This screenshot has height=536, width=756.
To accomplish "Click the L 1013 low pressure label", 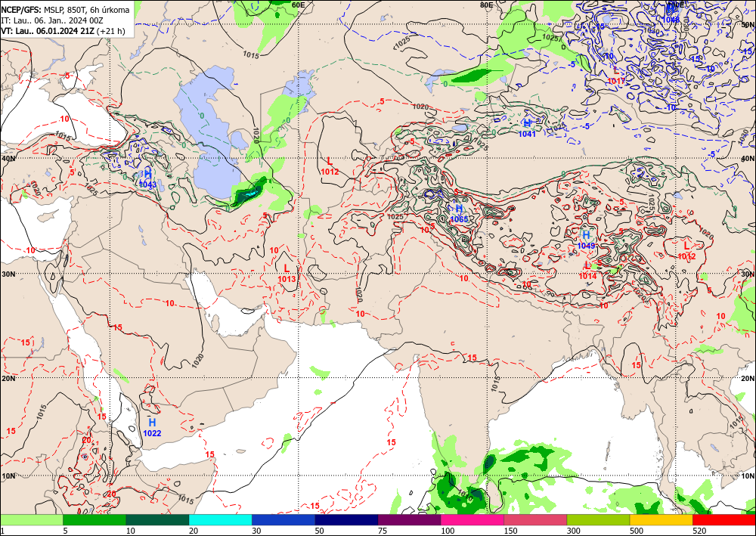I will click(x=287, y=274).
